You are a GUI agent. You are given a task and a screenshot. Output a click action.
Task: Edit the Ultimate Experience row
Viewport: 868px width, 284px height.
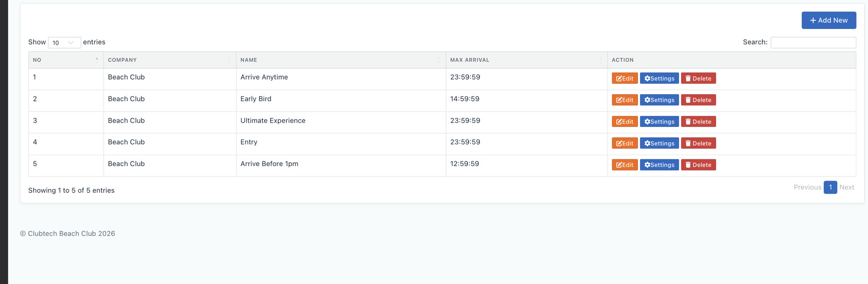tap(624, 122)
